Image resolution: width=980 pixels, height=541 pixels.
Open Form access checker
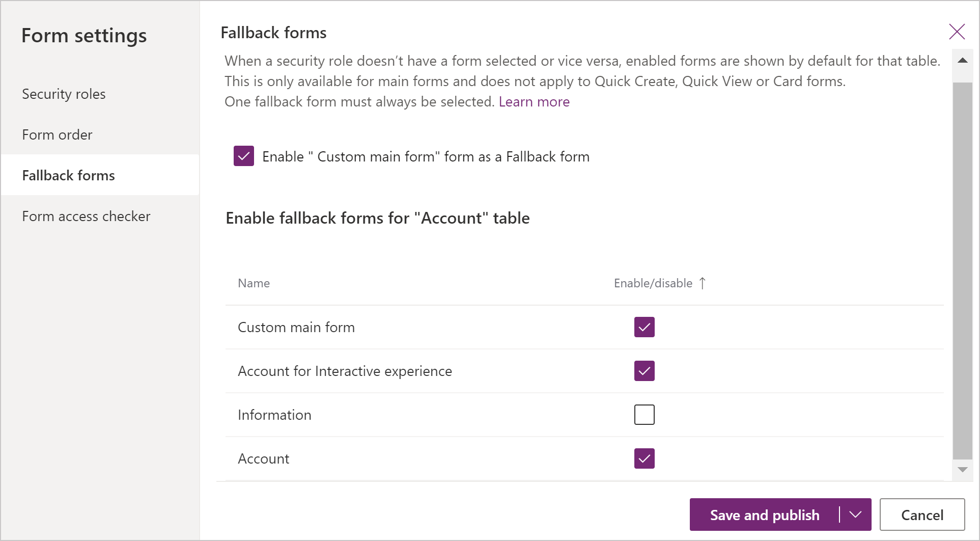[86, 215]
